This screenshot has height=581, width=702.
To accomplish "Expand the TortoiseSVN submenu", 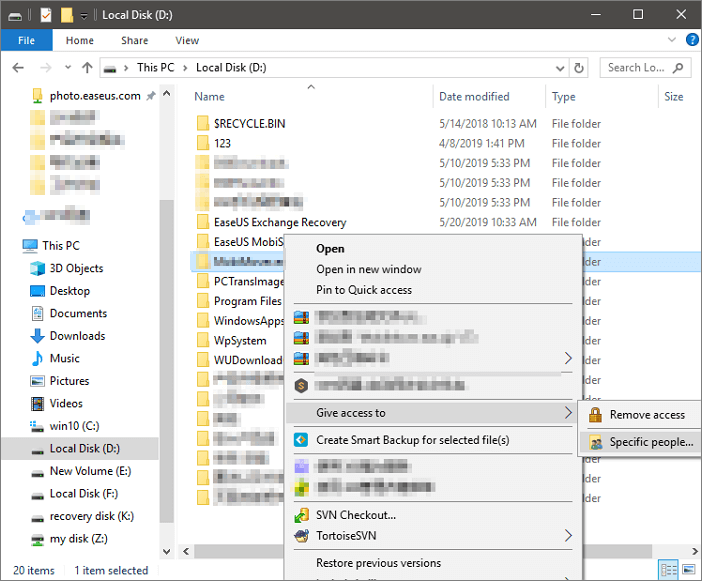I will pos(568,536).
